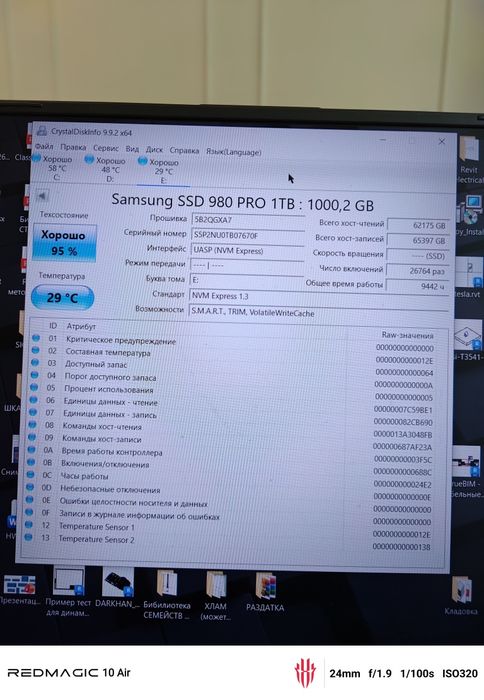Click status icon for Команды хост-записи row
484x700 pixels.
click(x=32, y=437)
